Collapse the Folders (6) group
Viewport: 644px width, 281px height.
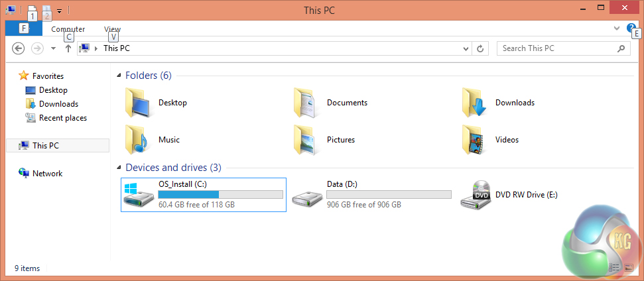tap(119, 76)
